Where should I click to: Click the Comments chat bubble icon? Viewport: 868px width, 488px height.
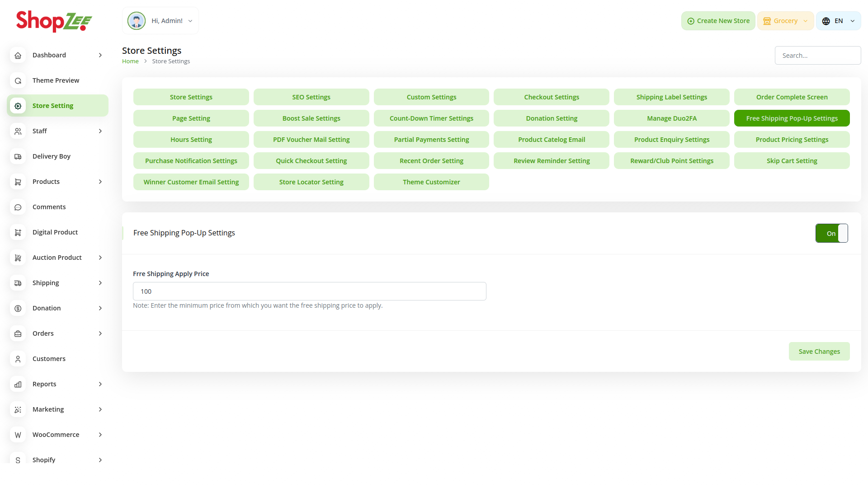coord(18,207)
